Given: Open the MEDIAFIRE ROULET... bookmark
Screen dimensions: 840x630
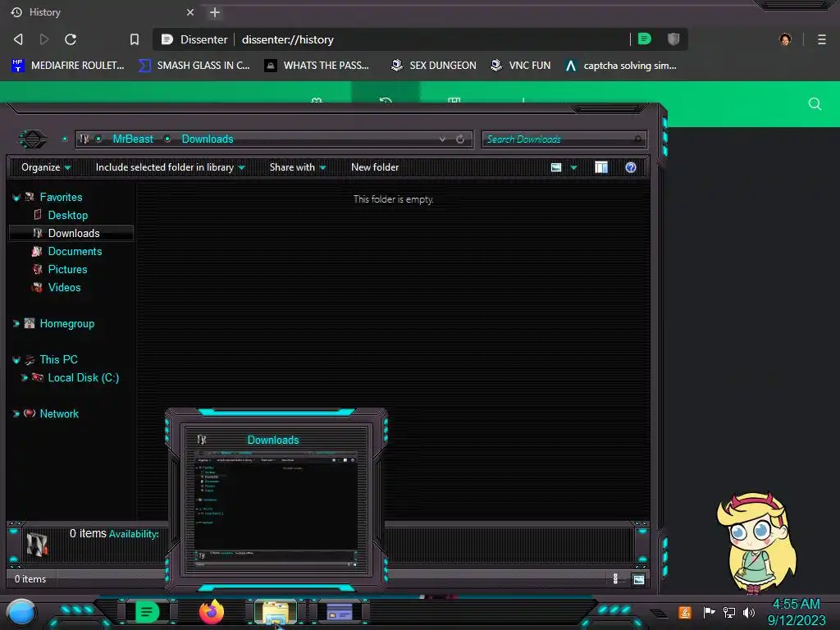Looking at the screenshot, I should 68,66.
